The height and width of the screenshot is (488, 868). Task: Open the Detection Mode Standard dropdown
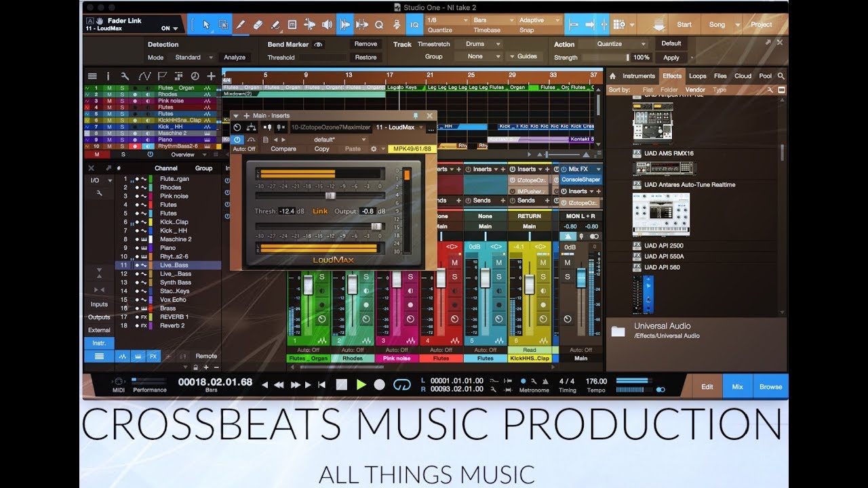(193, 58)
